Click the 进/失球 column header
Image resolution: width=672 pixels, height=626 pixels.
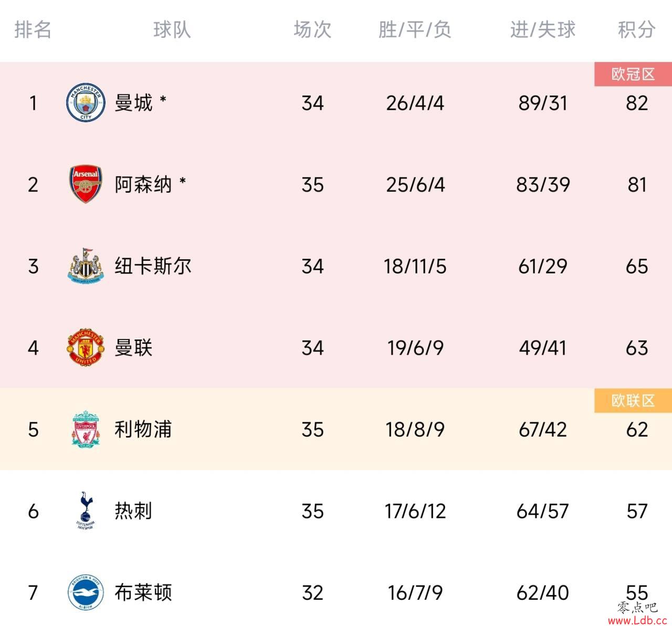(543, 30)
